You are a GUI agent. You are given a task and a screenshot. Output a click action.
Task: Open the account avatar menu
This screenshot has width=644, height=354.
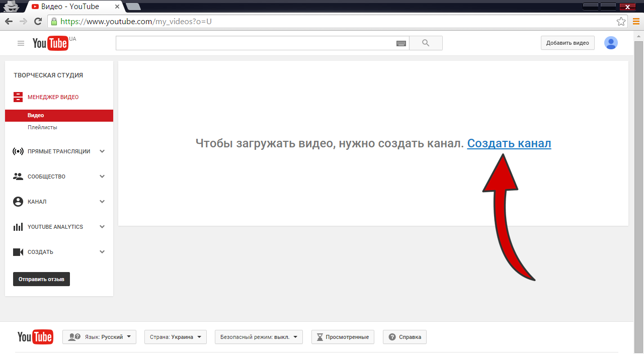pyautogui.click(x=611, y=43)
